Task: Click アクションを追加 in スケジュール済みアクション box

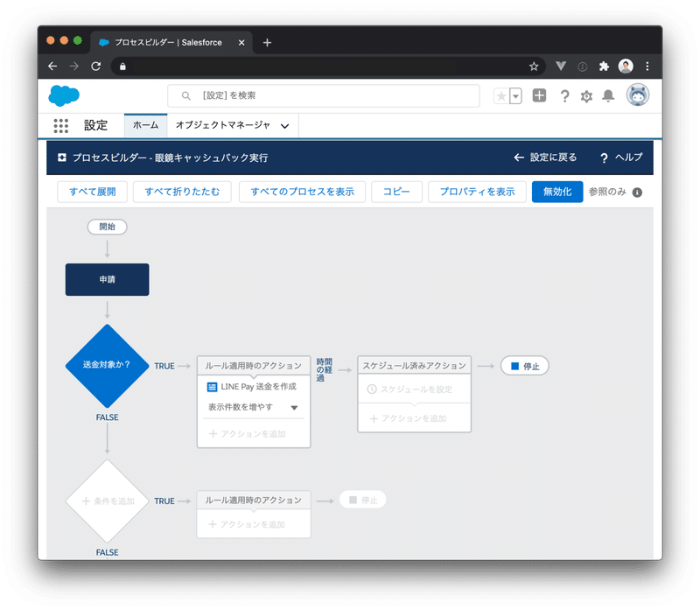Action: click(408, 418)
